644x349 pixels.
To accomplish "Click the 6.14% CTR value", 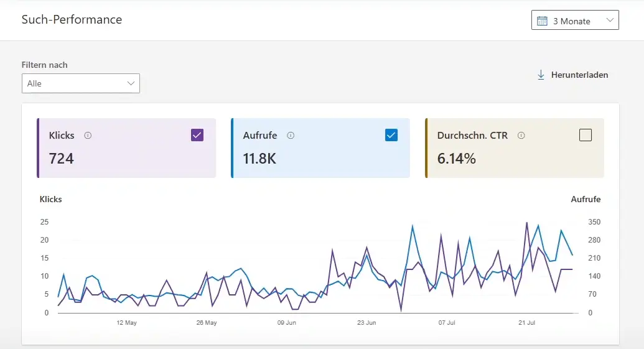I will pyautogui.click(x=456, y=159).
